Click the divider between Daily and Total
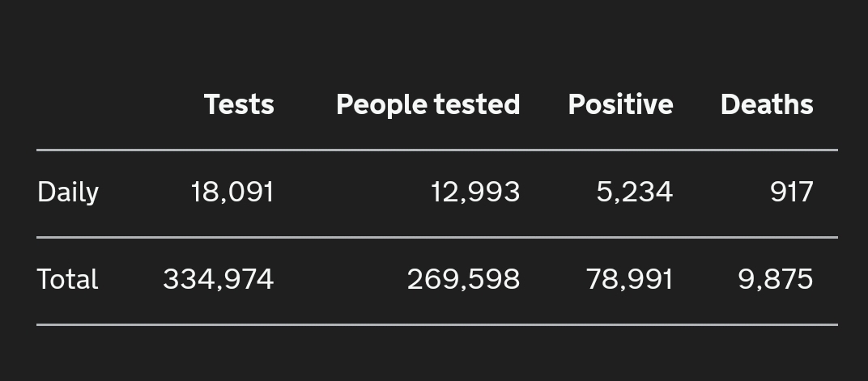This screenshot has width=868, height=381. pyautogui.click(x=437, y=237)
